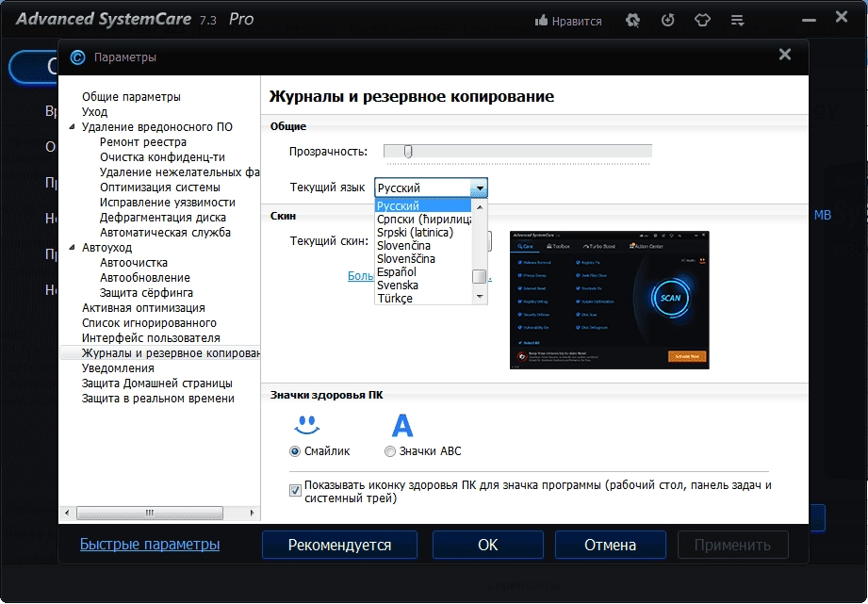Select Автообновление tree item
Viewport: 868px width, 604px height.
[x=144, y=278]
